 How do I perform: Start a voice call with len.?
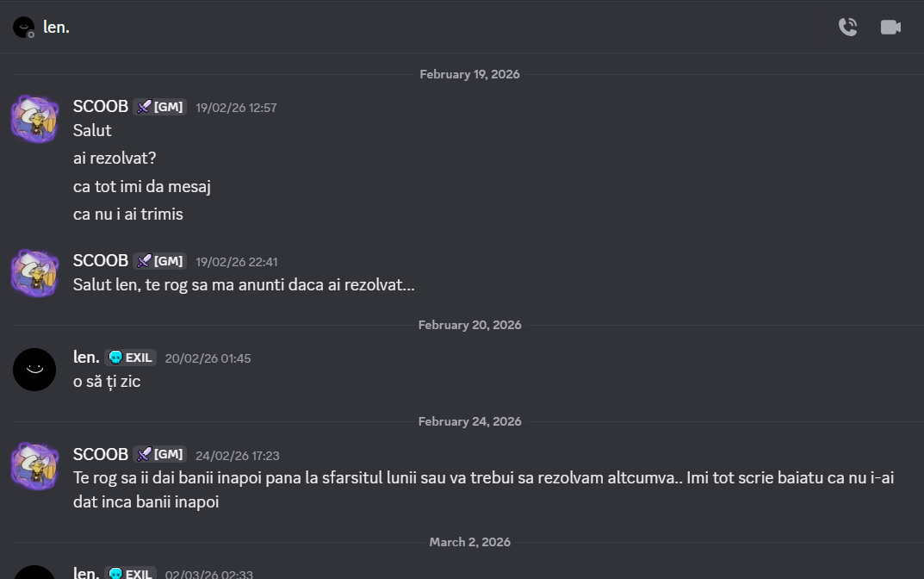[847, 27]
